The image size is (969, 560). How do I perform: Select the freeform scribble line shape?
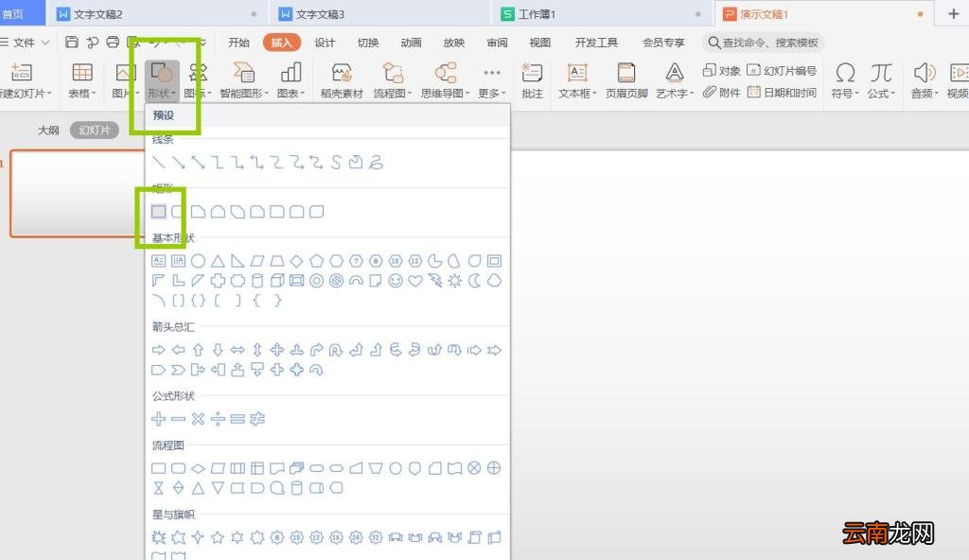376,163
